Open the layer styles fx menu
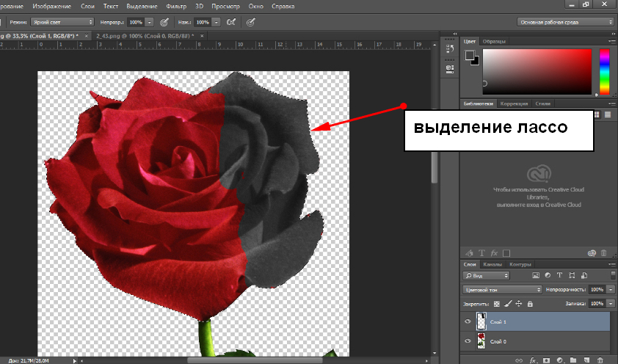618x364 pixels. coord(533,360)
